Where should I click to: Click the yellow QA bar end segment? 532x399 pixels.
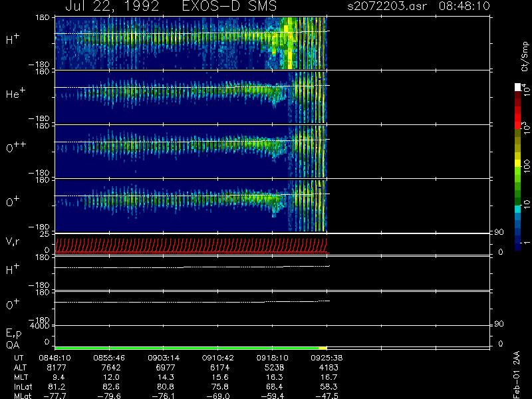pos(323,348)
